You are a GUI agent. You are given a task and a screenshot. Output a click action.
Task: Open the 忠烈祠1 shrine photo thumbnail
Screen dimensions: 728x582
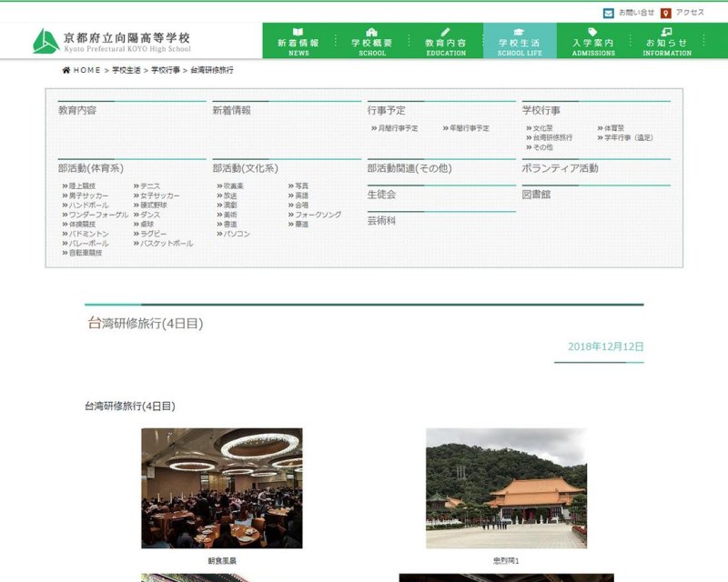click(506, 488)
